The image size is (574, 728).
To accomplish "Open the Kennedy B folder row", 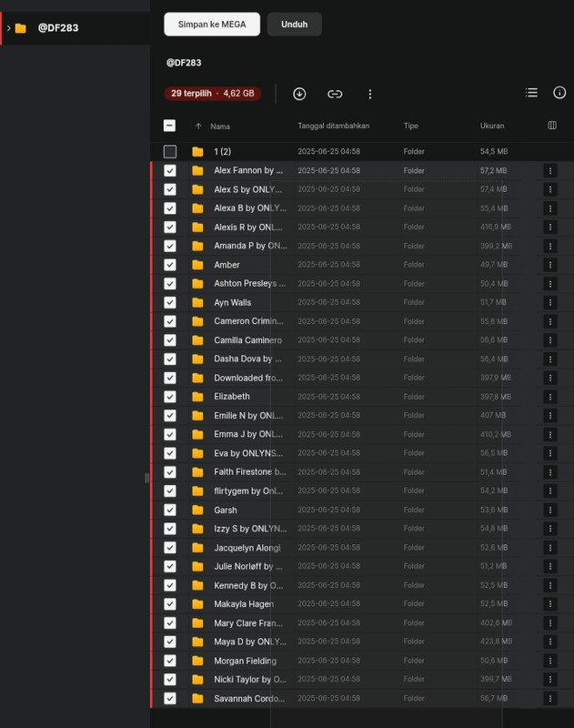I will click(x=363, y=585).
